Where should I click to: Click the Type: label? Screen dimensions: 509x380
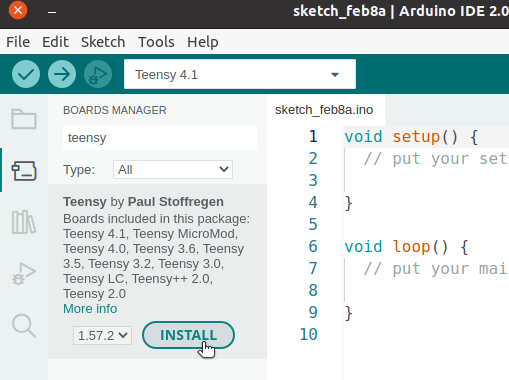point(79,170)
